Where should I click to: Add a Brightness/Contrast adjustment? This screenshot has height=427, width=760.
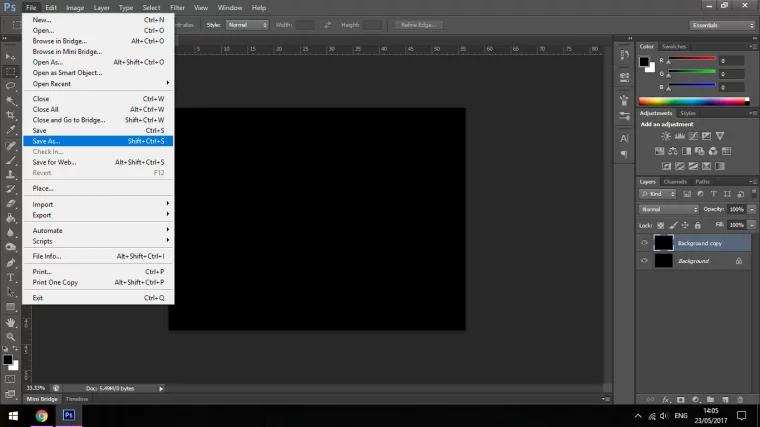point(666,136)
